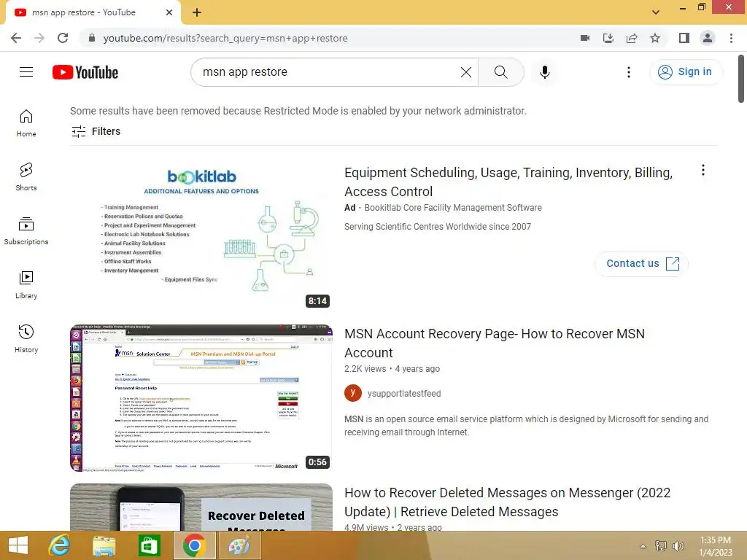Share this page from address bar

pos(632,38)
